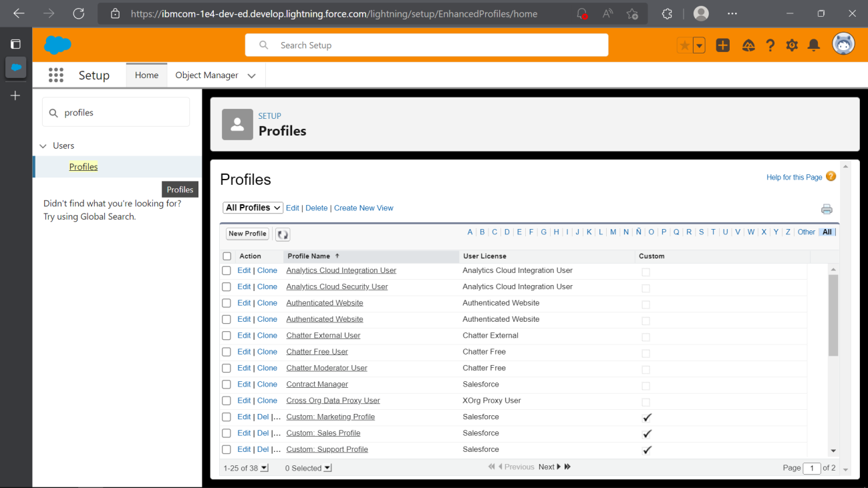Click the refresh icon beside New Profile
The height and width of the screenshot is (488, 868).
(282, 234)
